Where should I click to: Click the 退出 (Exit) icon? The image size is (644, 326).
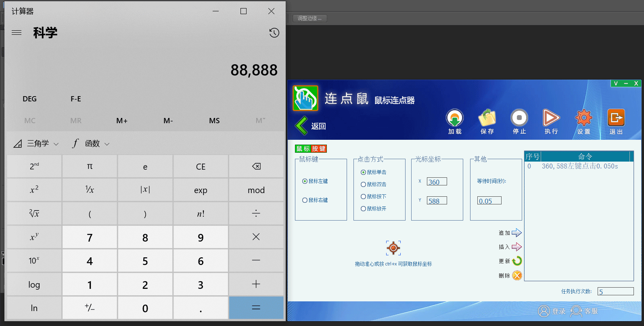(616, 118)
